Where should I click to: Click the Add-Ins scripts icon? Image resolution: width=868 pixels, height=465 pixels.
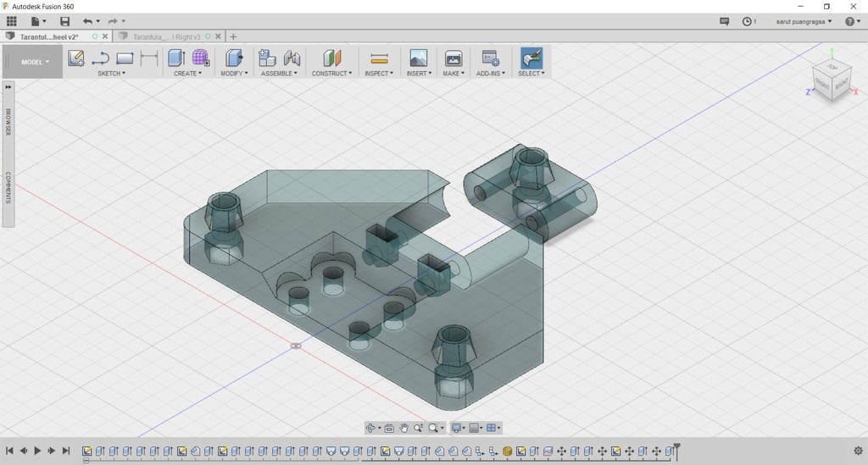(491, 58)
